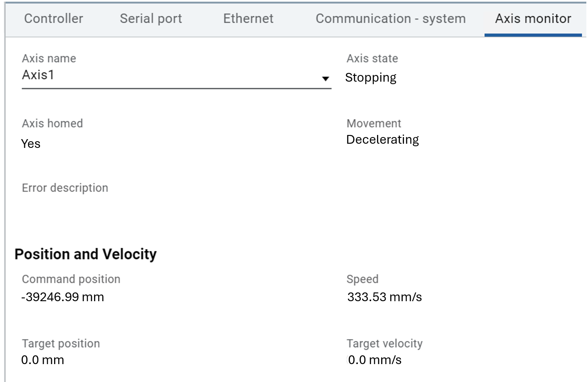Click the target position 0.0 mm value
This screenshot has height=382, width=588.
coord(43,360)
